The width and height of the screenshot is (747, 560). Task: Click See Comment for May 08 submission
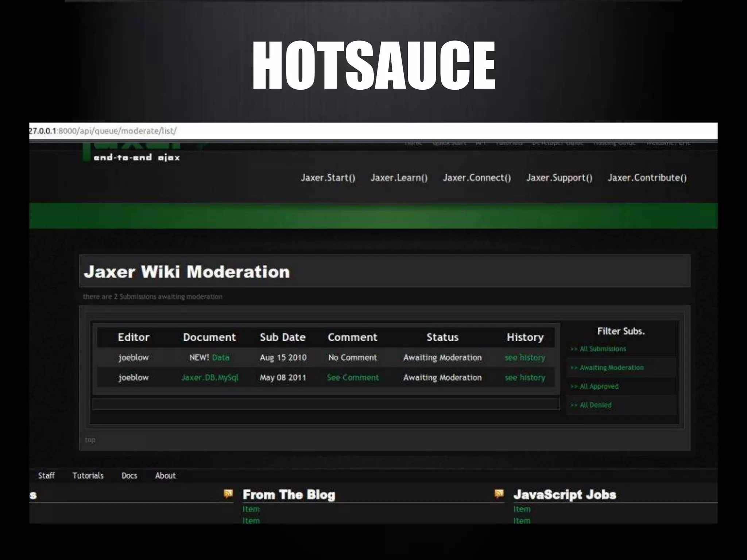[353, 377]
